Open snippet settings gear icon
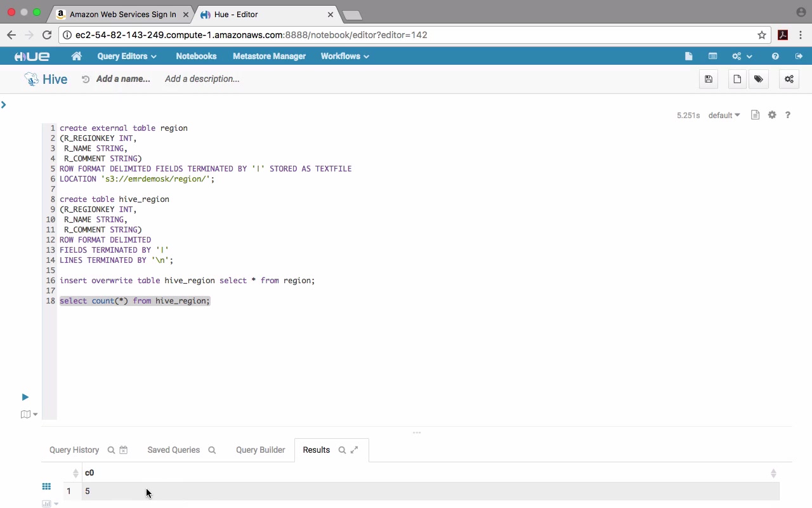 (772, 115)
